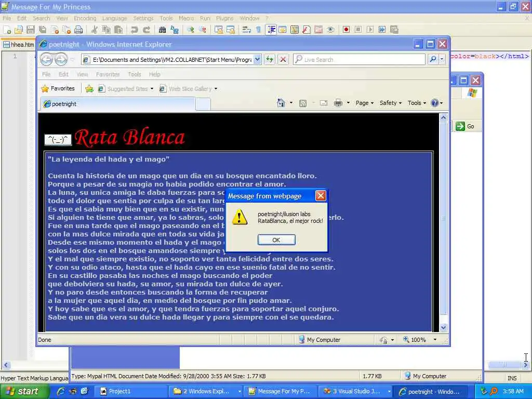Select the poetnight tab in IE
Screen dimensions: 532x399
click(118, 104)
